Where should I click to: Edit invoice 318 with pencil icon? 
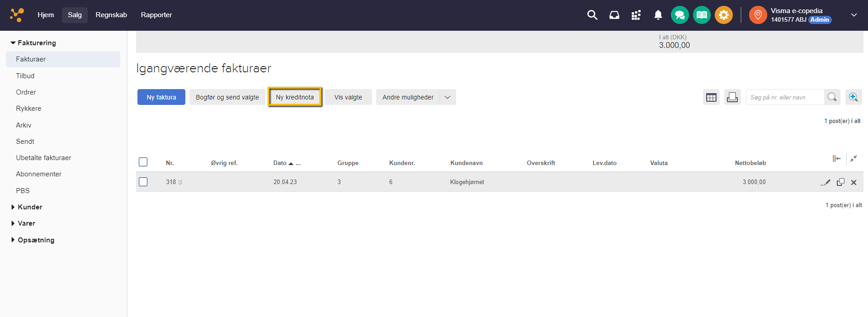(x=826, y=182)
